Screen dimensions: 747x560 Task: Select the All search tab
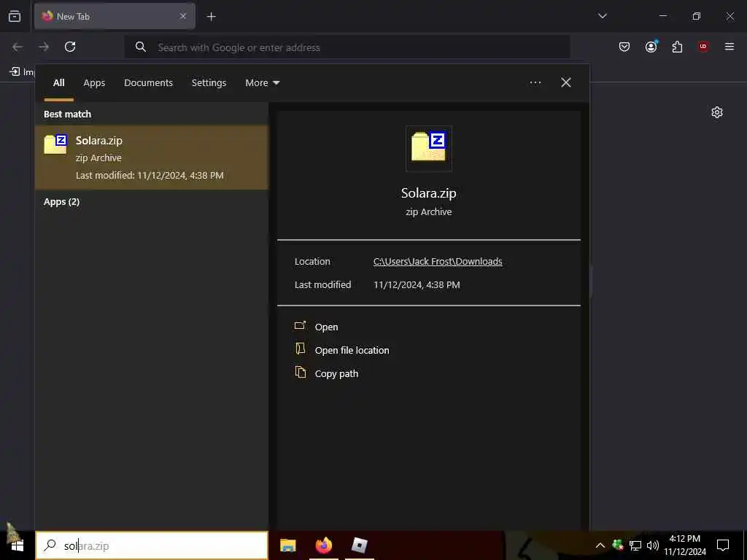tap(58, 83)
